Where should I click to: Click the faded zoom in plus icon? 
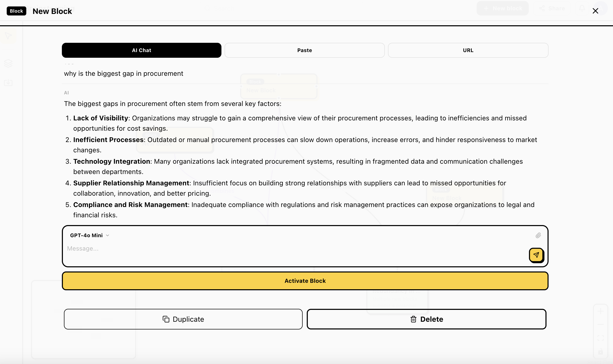600,311
